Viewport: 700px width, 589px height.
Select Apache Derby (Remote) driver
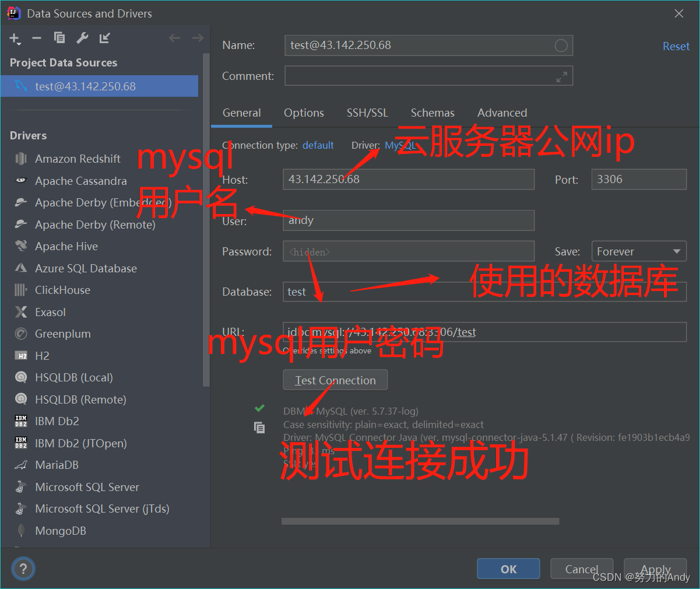click(95, 225)
